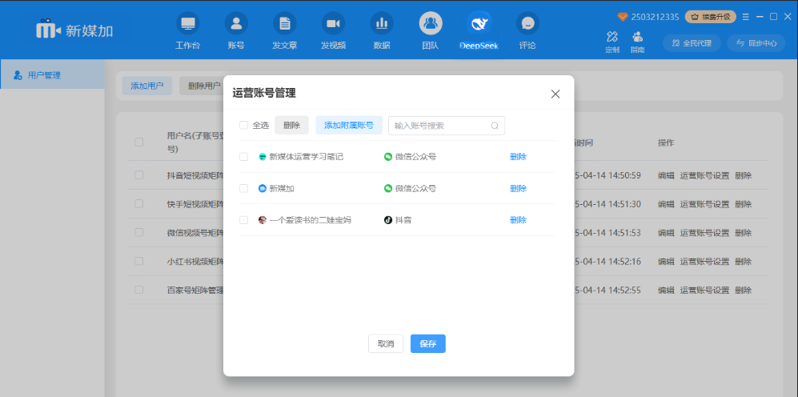Open the 评论 comments icon
Screen dimensions: 798x397
tap(528, 23)
